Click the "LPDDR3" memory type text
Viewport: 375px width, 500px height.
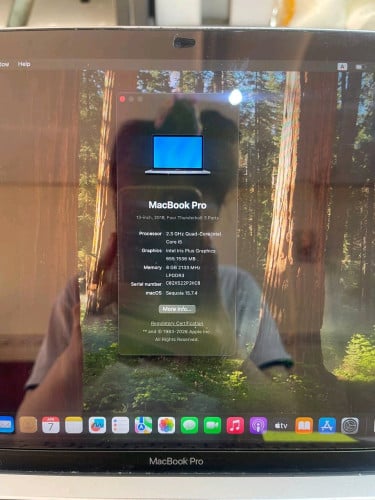(x=175, y=275)
